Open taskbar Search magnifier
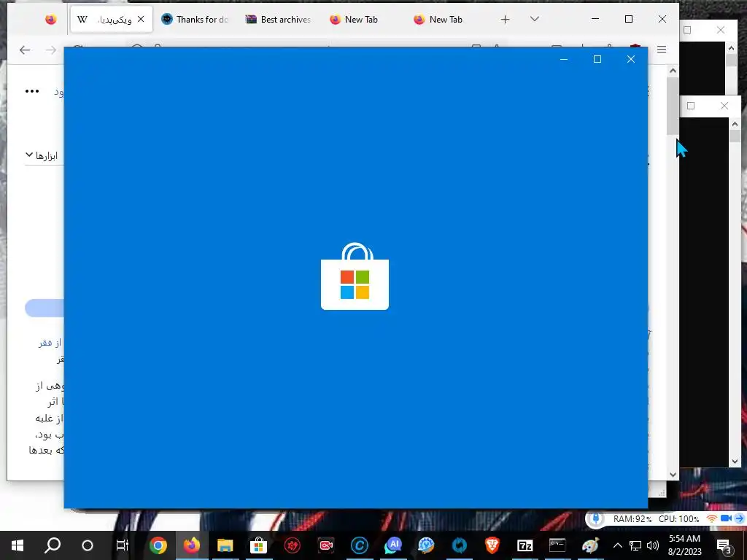The width and height of the screenshot is (747, 560). tap(53, 545)
